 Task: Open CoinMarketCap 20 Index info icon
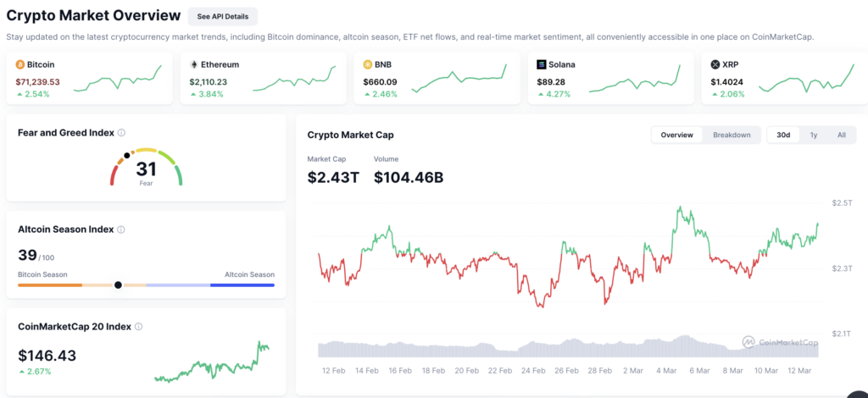138,327
